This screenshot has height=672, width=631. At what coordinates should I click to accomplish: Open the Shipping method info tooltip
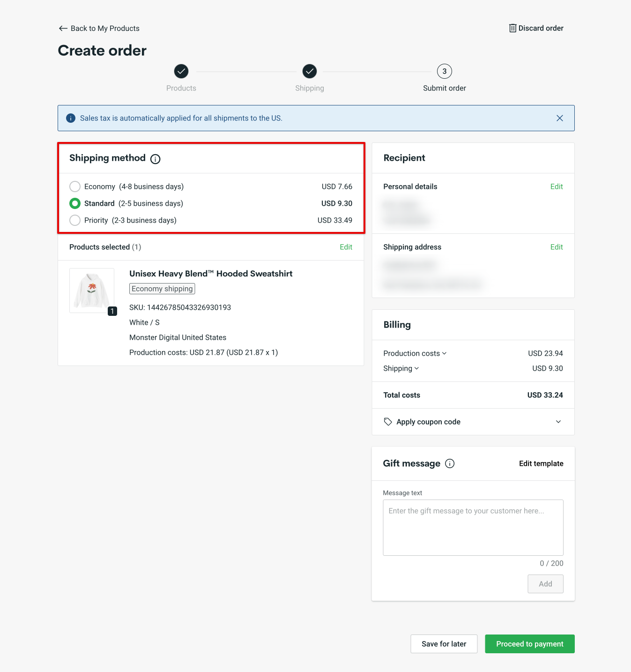(x=155, y=159)
